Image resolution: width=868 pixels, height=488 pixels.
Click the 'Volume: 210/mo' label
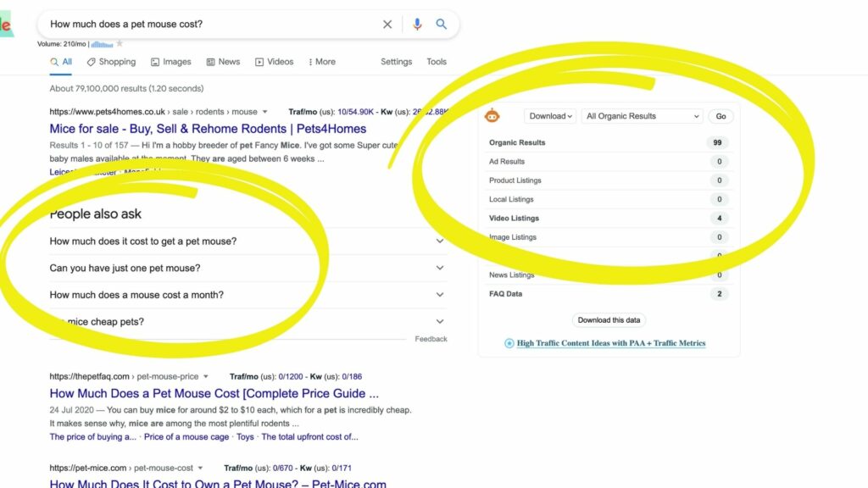[61, 44]
